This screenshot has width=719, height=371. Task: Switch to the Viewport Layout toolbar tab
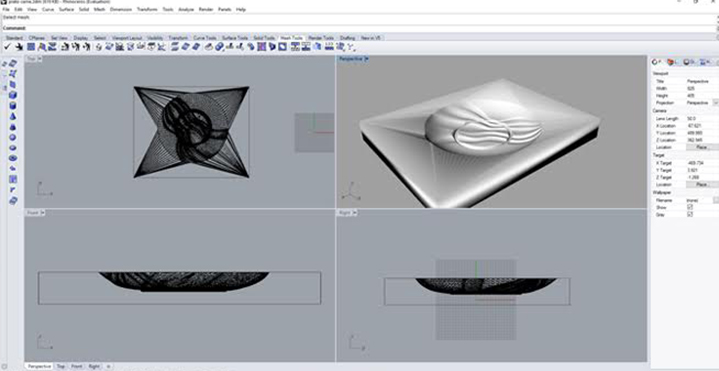(x=127, y=38)
